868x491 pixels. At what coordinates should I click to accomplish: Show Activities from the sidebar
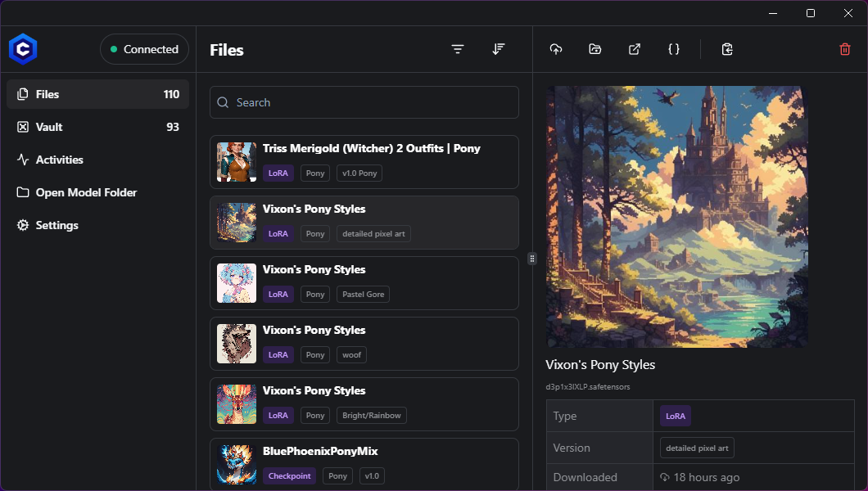click(x=98, y=160)
